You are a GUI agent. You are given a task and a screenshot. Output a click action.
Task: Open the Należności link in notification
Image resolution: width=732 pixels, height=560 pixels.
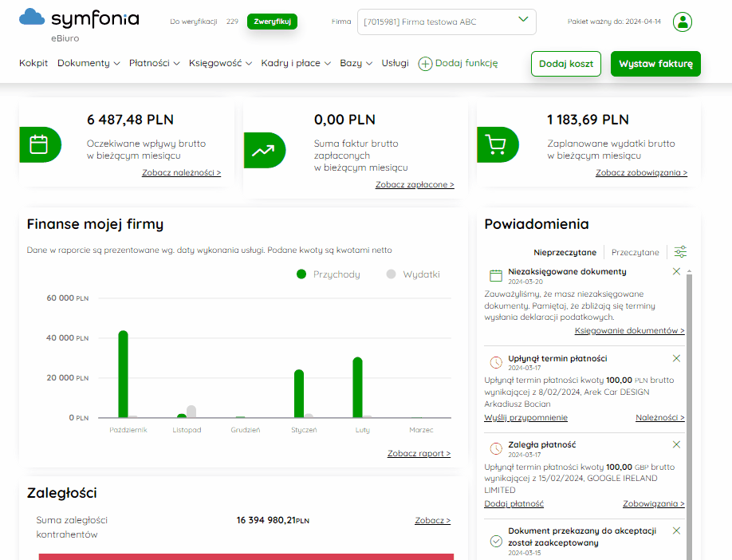click(659, 417)
